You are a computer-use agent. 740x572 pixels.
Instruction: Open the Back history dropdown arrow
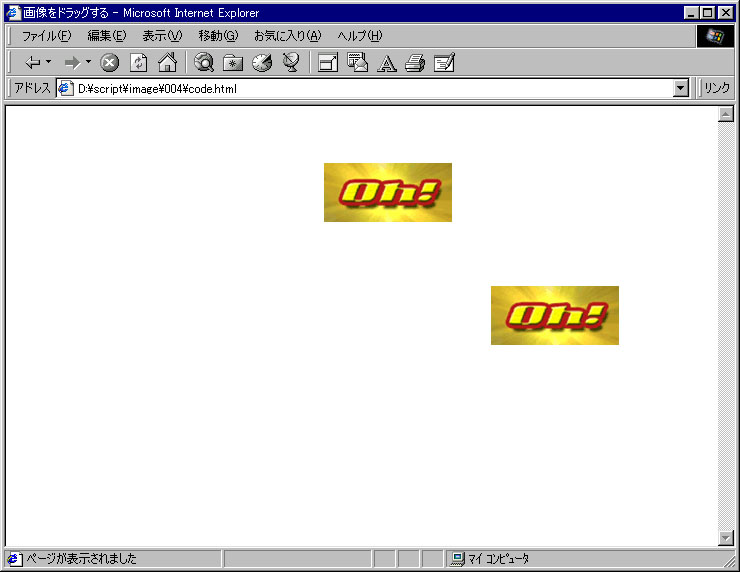pos(48,62)
